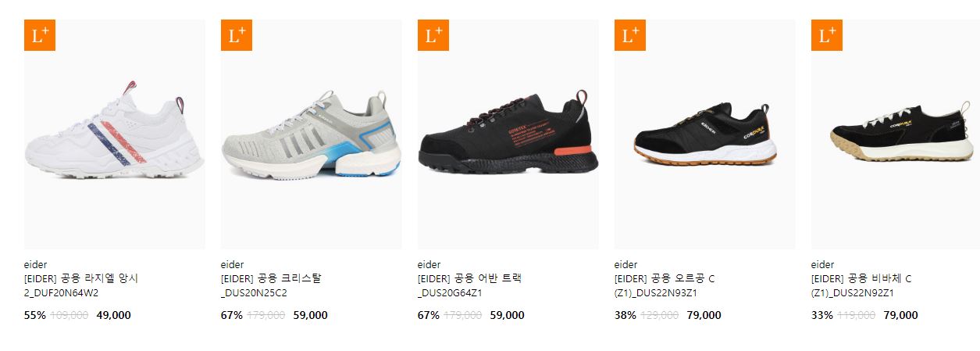
Task: Click the L+ badge on the white Raziel sneaker
Action: 40,35
